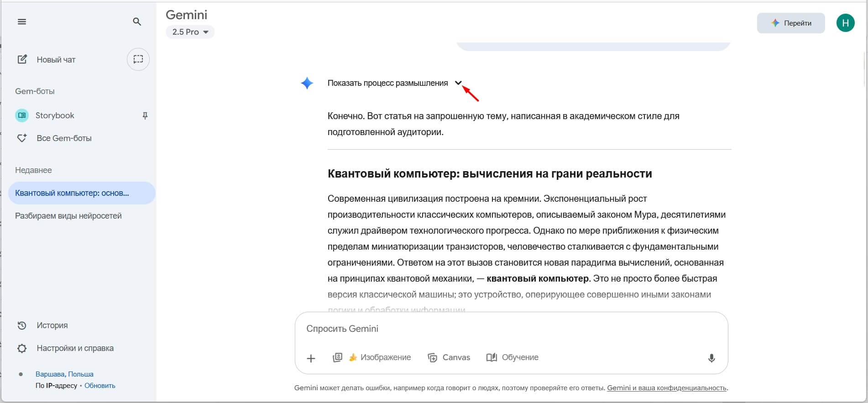Click the Варшава, Польша location link

click(x=64, y=374)
